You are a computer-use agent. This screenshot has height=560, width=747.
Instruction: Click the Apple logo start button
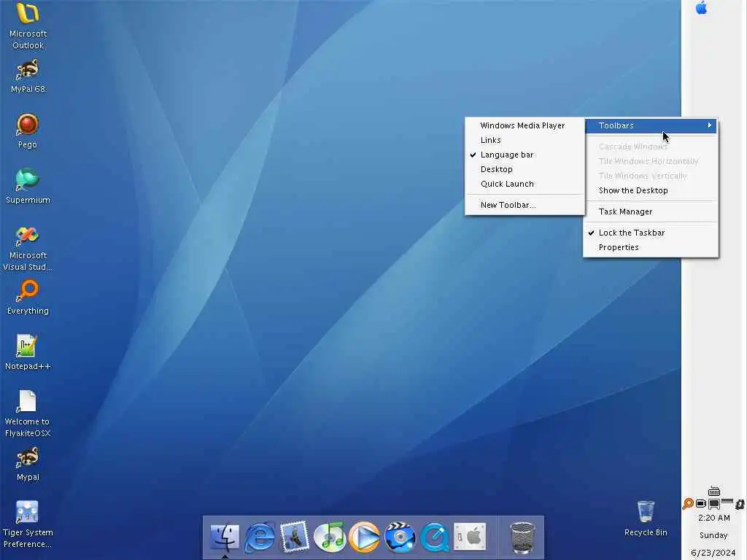pyautogui.click(x=701, y=8)
